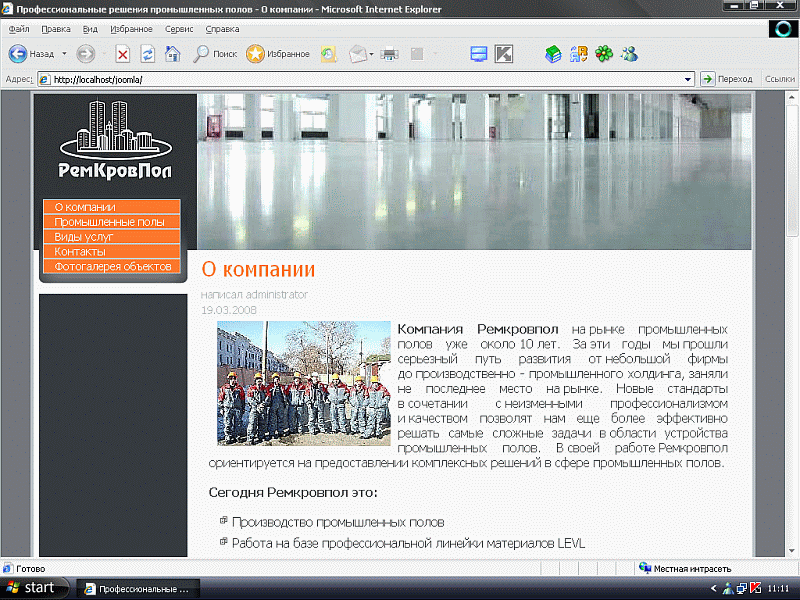Open the address bar dropdown arrow

(688, 78)
